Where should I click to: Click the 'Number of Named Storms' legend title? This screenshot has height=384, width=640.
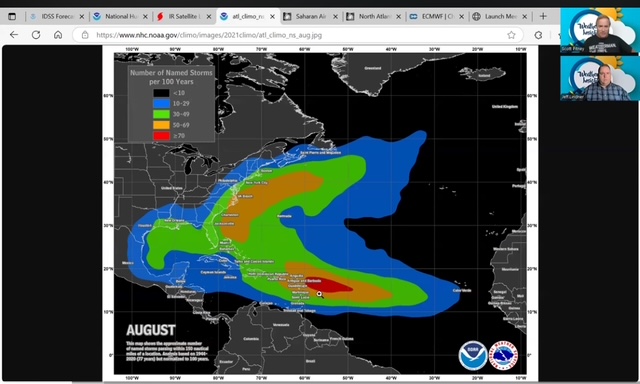click(171, 77)
